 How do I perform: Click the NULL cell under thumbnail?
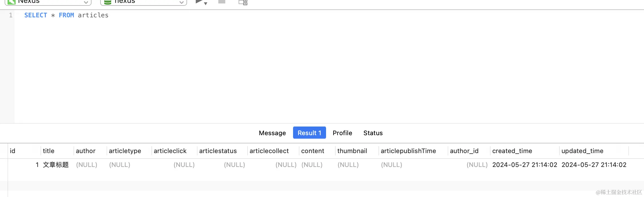pos(348,165)
